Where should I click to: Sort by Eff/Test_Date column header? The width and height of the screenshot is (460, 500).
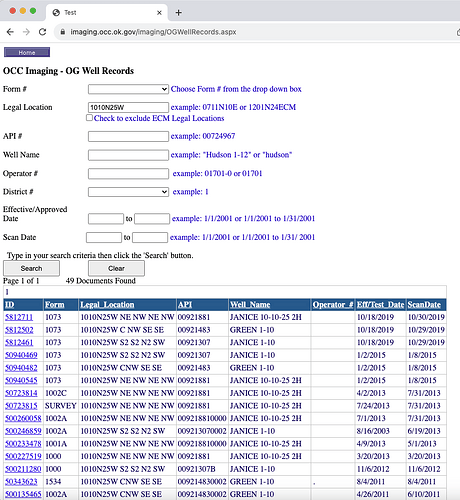coord(380,305)
